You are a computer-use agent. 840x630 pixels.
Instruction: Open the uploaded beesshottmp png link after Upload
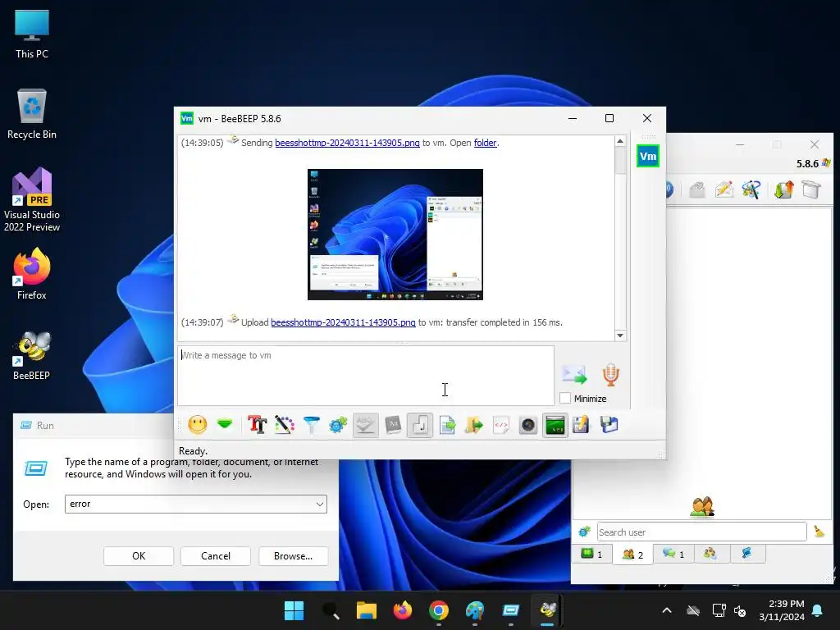(x=344, y=322)
